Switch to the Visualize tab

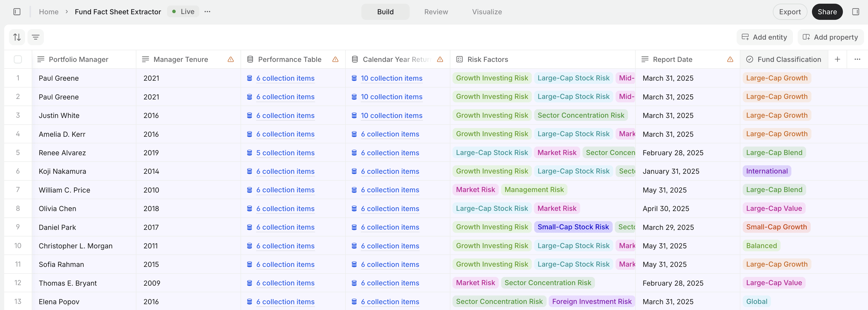487,12
